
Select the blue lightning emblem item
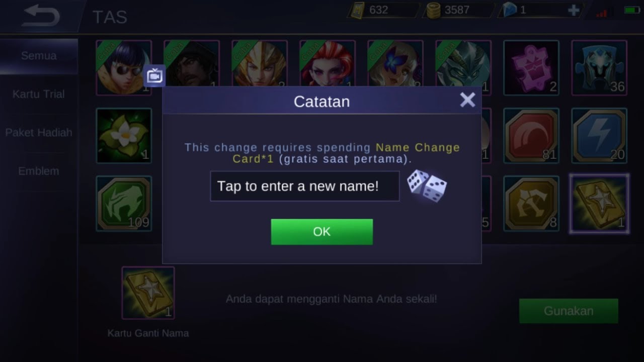pos(599,135)
